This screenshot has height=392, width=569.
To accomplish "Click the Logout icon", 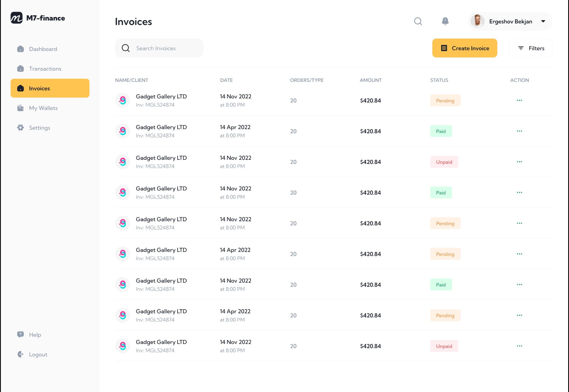I will coord(20,354).
